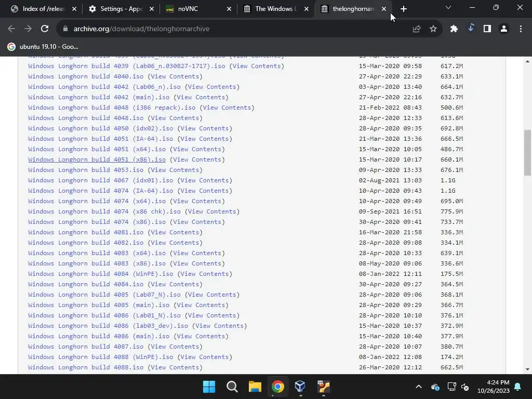Download Windows Longhorn build 4051 (x86).iso
Viewport: 532px width, 399px height.
pyautogui.click(x=97, y=159)
